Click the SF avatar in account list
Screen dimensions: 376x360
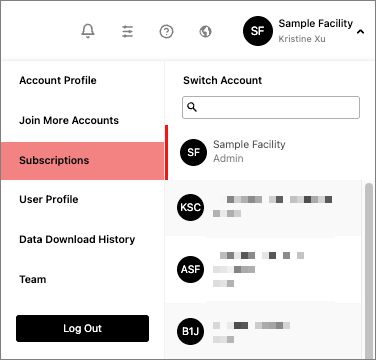tap(193, 152)
